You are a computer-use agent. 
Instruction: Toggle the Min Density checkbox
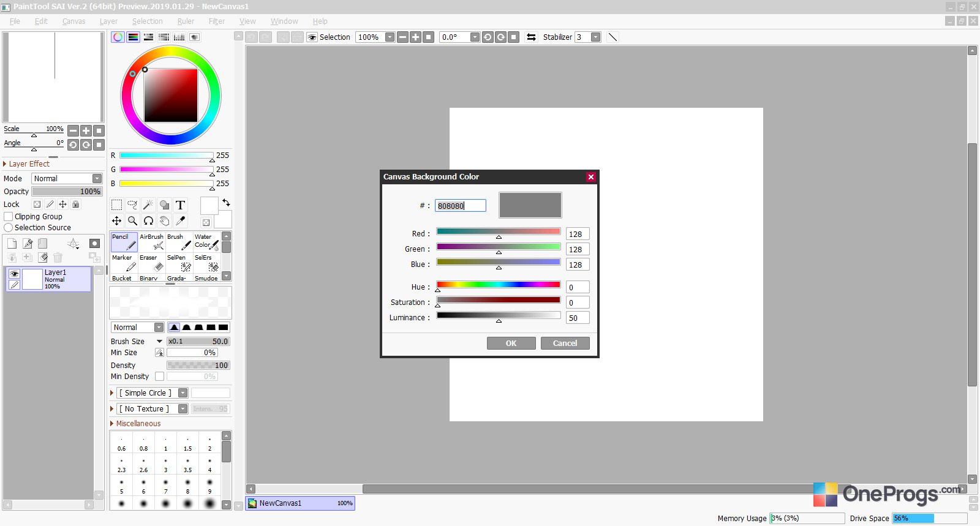click(159, 377)
